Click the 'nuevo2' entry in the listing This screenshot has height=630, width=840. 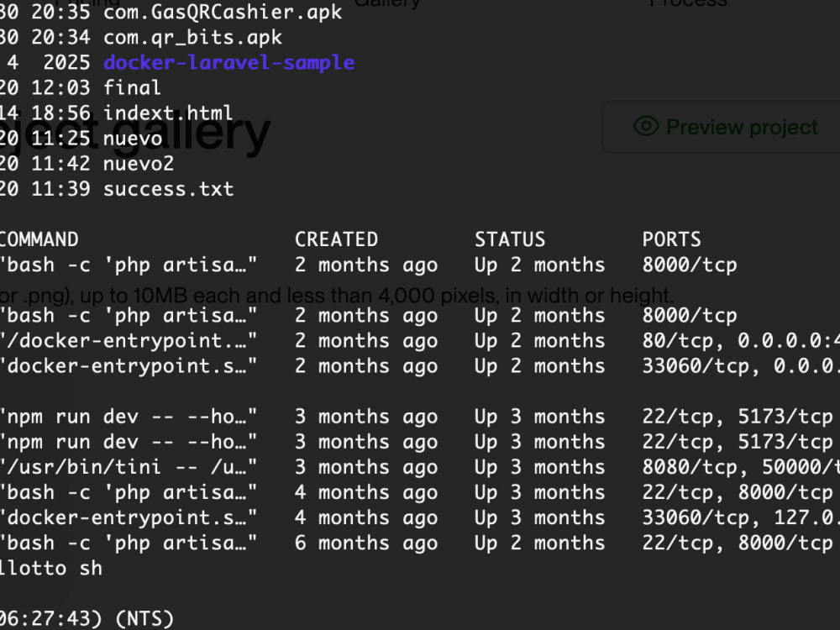coord(139,164)
